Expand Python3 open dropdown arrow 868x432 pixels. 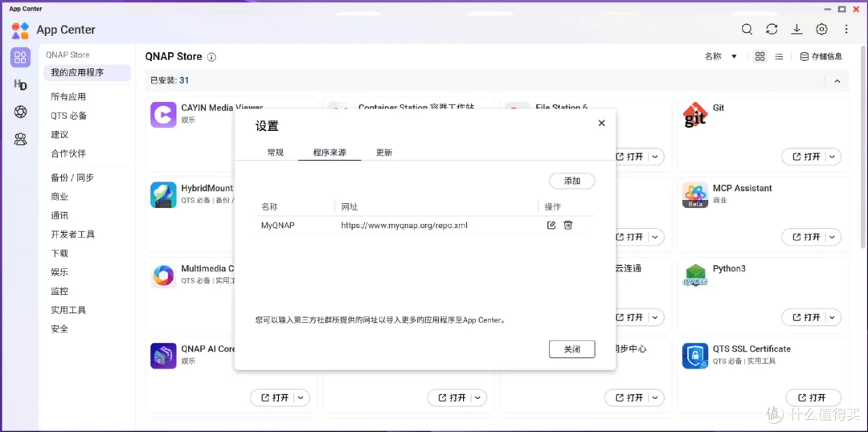833,317
